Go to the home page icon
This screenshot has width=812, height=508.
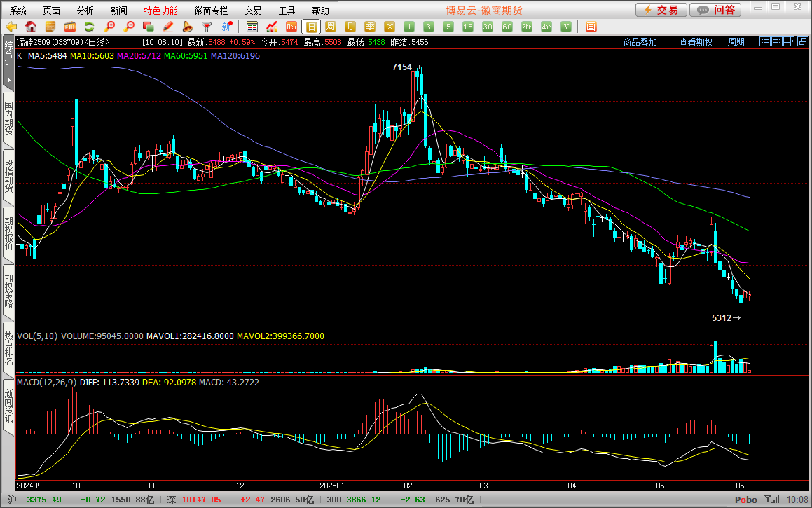(x=31, y=27)
